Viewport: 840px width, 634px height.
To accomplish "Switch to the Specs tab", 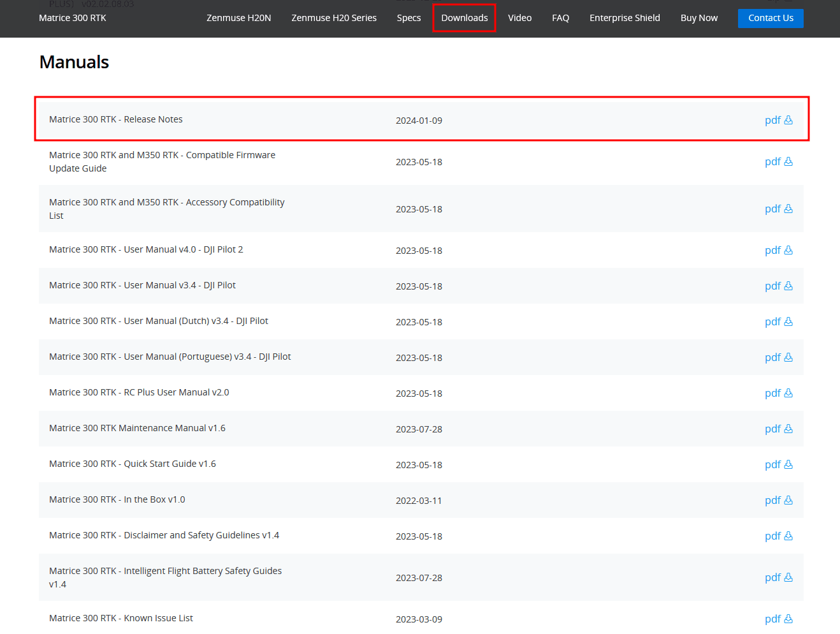I will pos(409,18).
